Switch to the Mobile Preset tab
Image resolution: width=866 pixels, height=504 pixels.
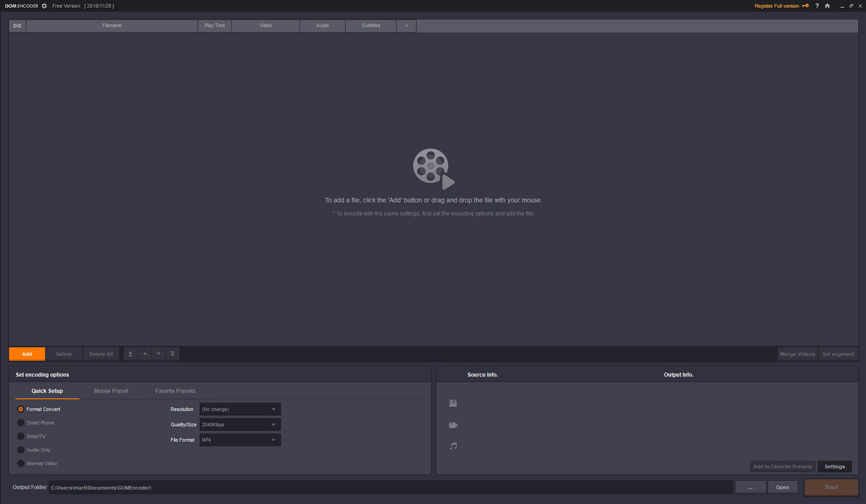click(112, 391)
